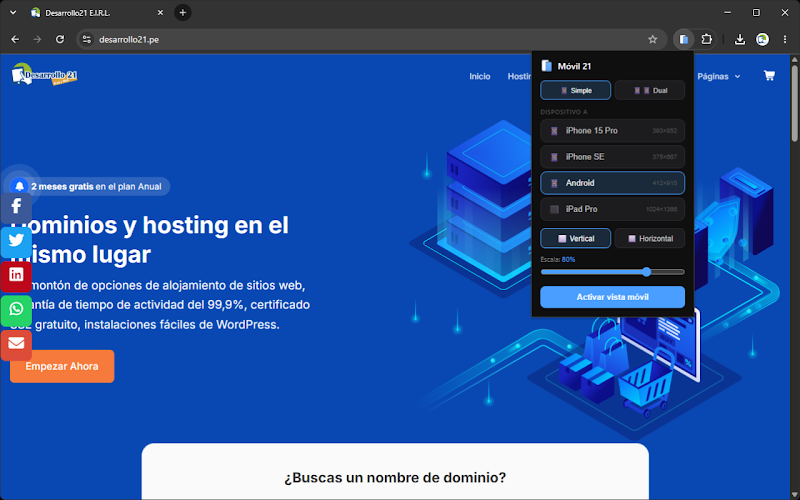Expand the Páginas dropdown menu
The image size is (800, 500).
pos(719,76)
